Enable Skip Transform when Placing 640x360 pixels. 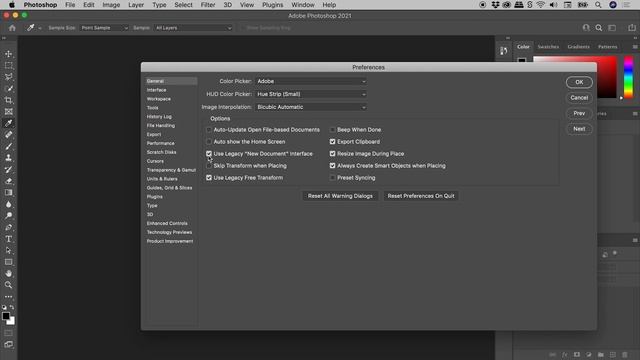pos(209,166)
